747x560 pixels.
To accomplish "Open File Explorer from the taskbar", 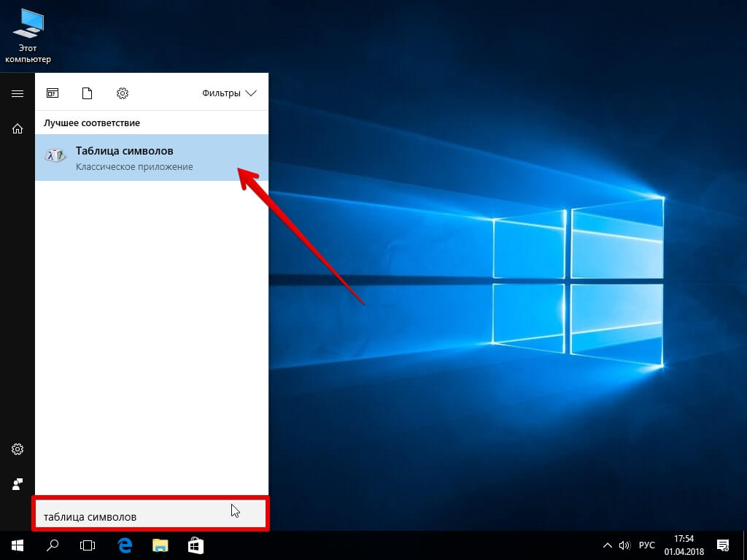I will tap(160, 545).
